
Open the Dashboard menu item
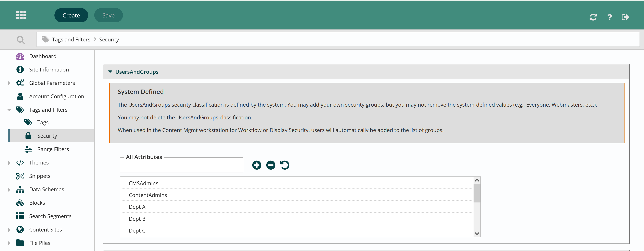click(x=42, y=56)
